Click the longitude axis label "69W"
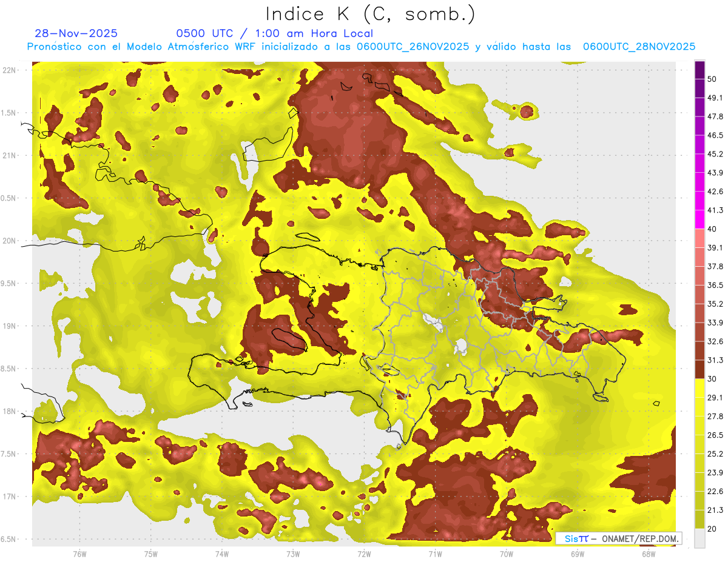The height and width of the screenshot is (562, 728). (577, 554)
